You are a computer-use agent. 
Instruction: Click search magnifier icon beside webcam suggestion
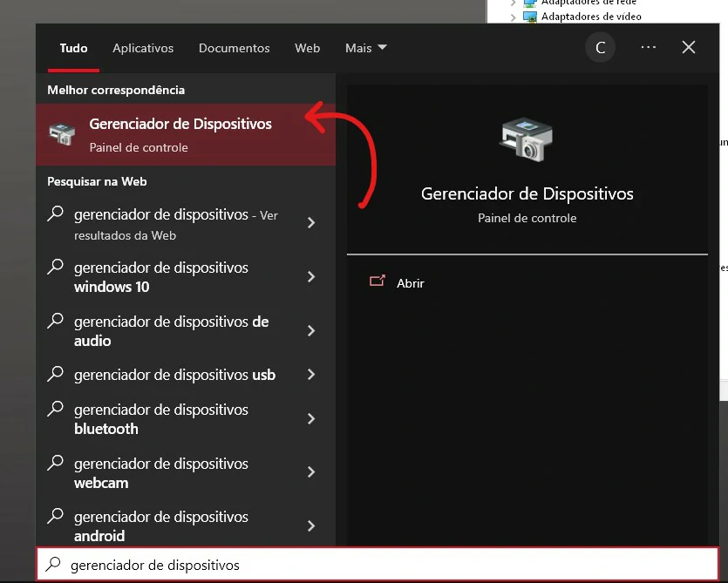pos(55,463)
